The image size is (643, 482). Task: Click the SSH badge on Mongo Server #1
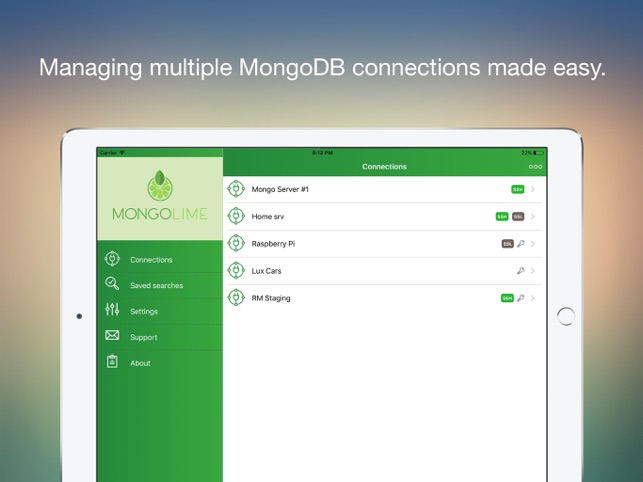tap(518, 189)
